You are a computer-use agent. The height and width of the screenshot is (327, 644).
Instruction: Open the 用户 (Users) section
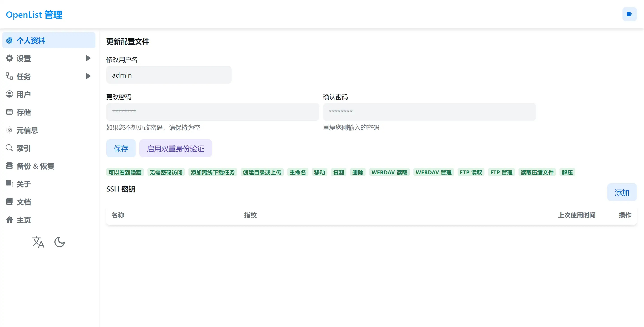[24, 94]
